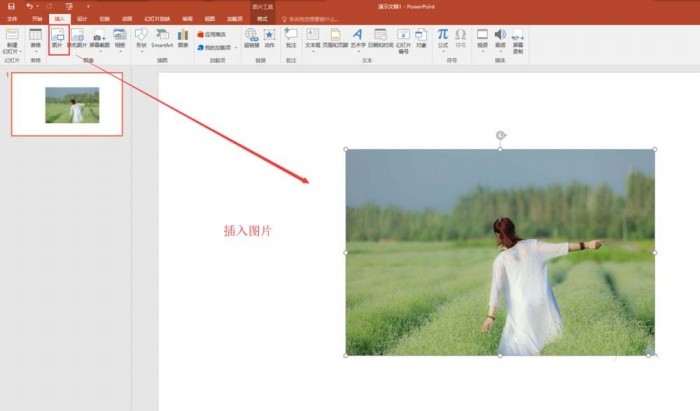
Task: Open the Chart (图表) insert icon
Action: click(x=183, y=38)
